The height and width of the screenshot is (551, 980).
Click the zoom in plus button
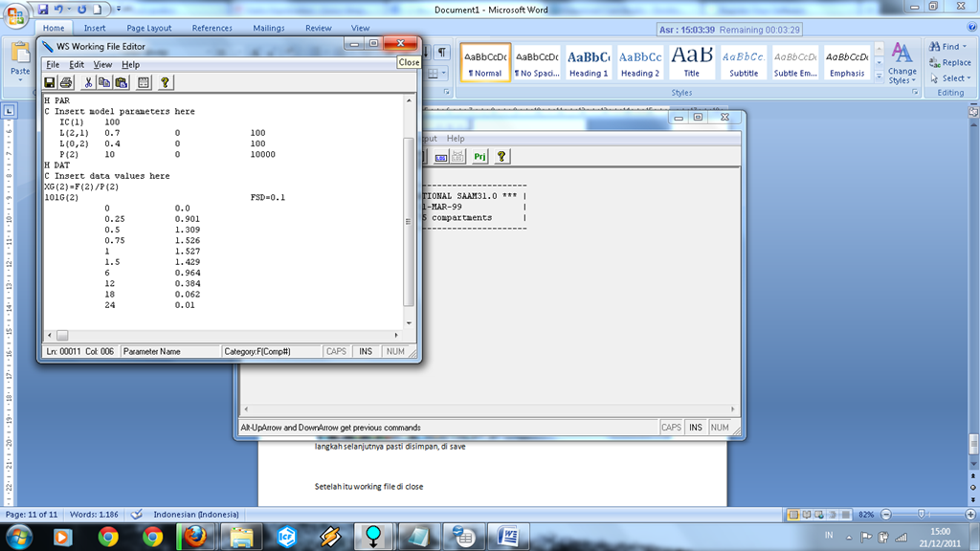(970, 515)
